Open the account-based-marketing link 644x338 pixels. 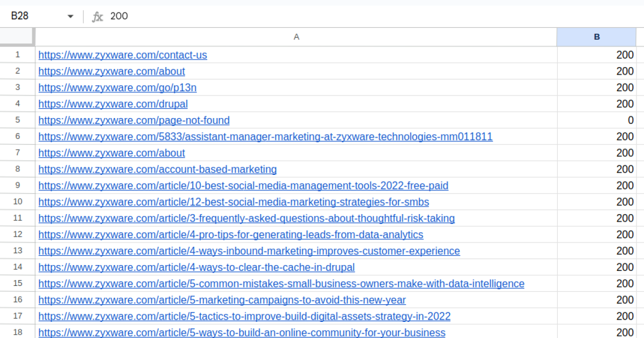point(157,169)
